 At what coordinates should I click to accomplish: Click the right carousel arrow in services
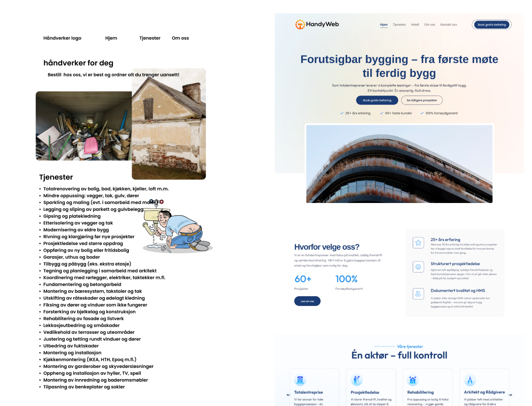coord(510,395)
